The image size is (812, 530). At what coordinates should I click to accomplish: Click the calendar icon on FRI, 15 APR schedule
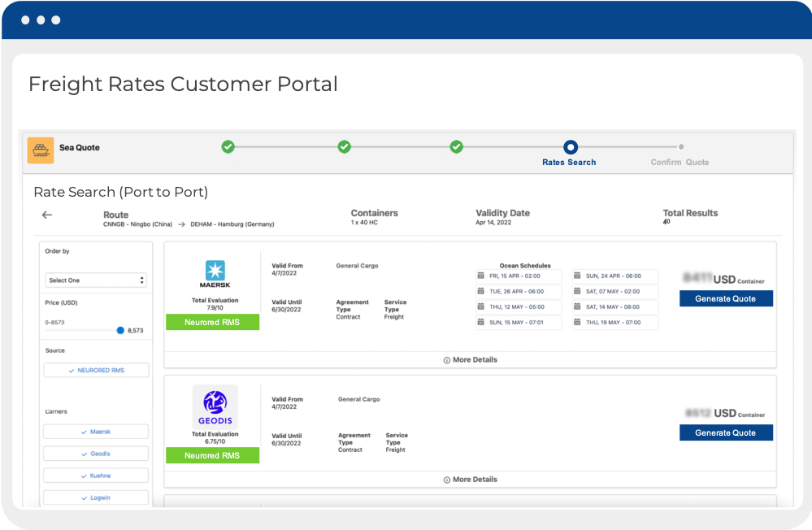(481, 276)
